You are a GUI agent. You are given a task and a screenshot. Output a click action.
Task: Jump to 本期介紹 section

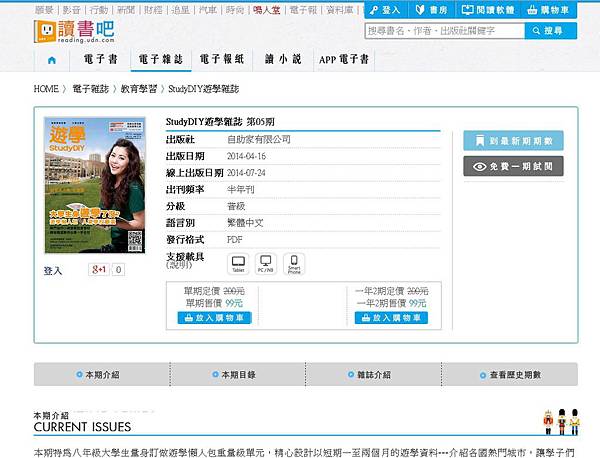pos(102,375)
